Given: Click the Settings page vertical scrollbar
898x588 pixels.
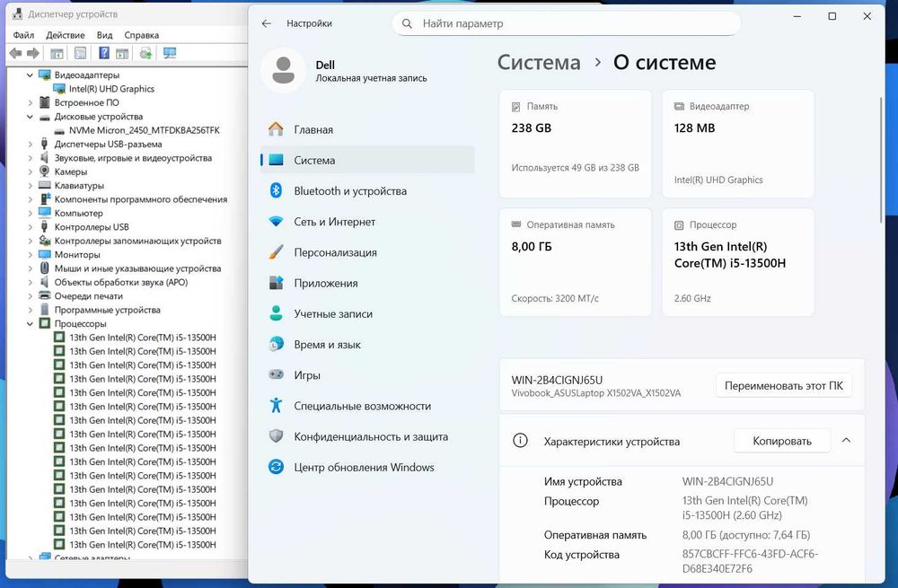Looking at the screenshot, I should (x=881, y=161).
